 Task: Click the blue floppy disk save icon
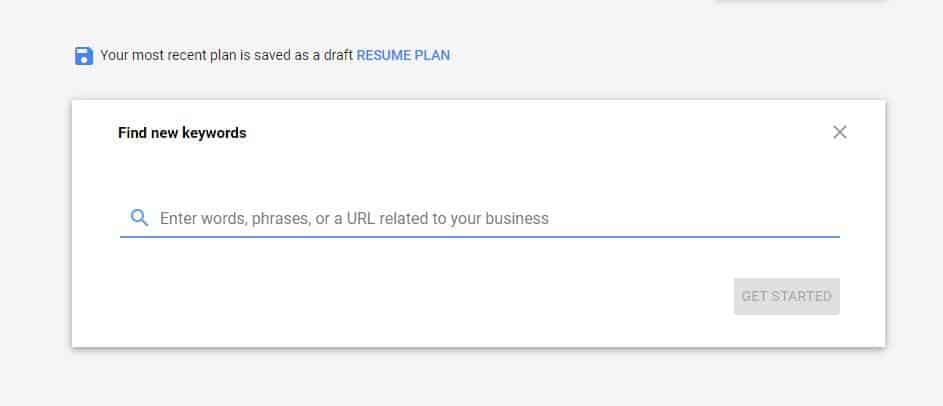[84, 56]
